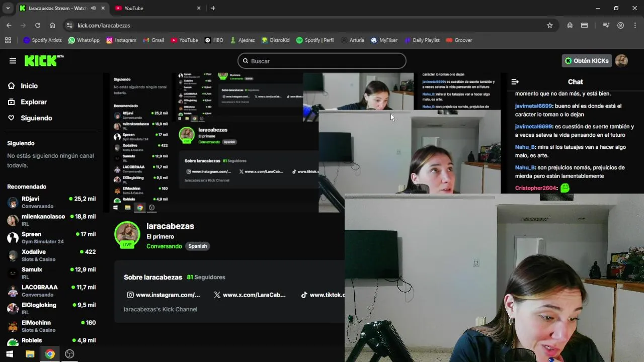Click the Buscar search field
This screenshot has height=362, width=644.
[322, 61]
